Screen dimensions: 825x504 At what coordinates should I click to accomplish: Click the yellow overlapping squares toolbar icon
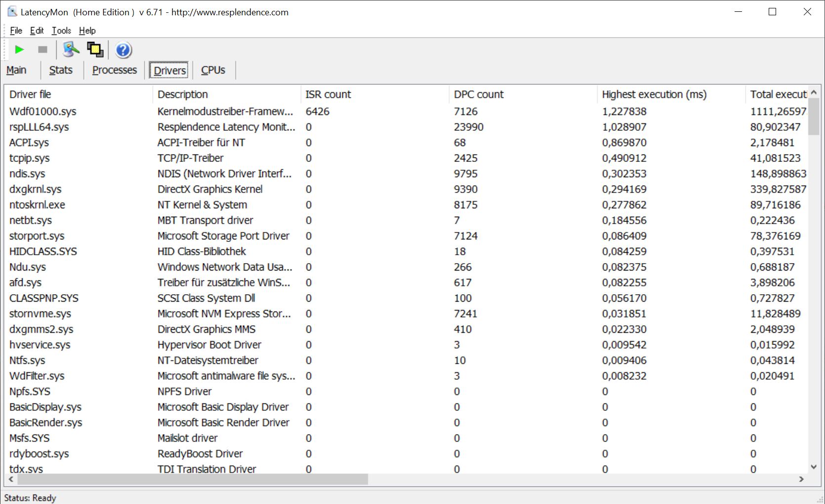coord(95,49)
